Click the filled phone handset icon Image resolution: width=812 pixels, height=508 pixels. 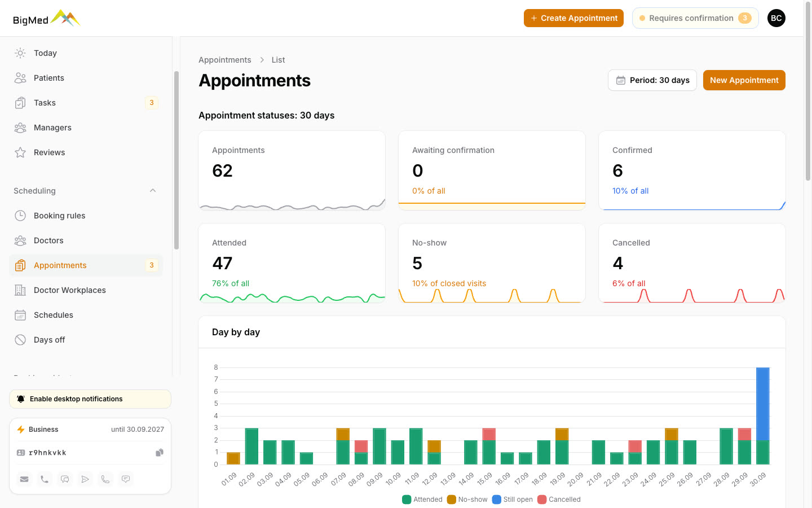45,479
